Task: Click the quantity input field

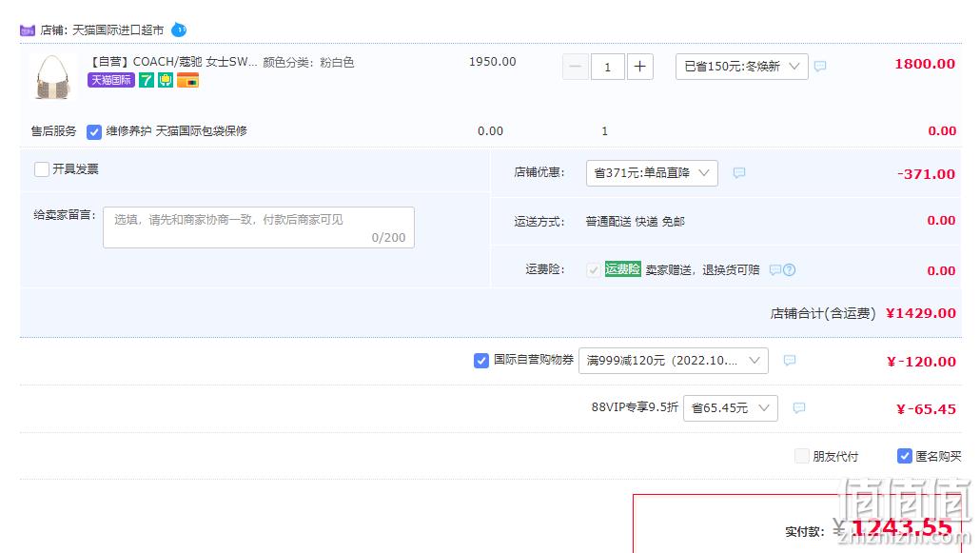Action: [607, 67]
